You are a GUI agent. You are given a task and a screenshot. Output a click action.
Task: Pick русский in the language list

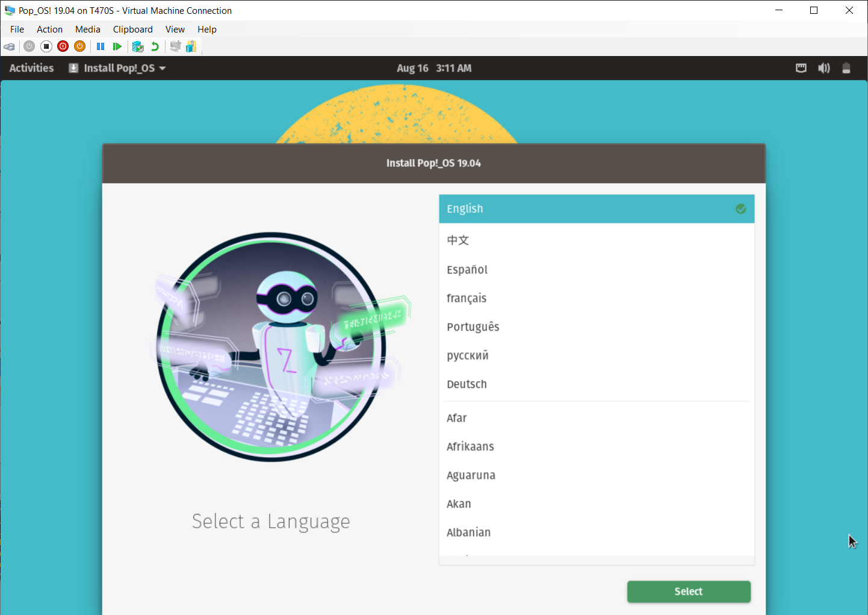[597, 355]
